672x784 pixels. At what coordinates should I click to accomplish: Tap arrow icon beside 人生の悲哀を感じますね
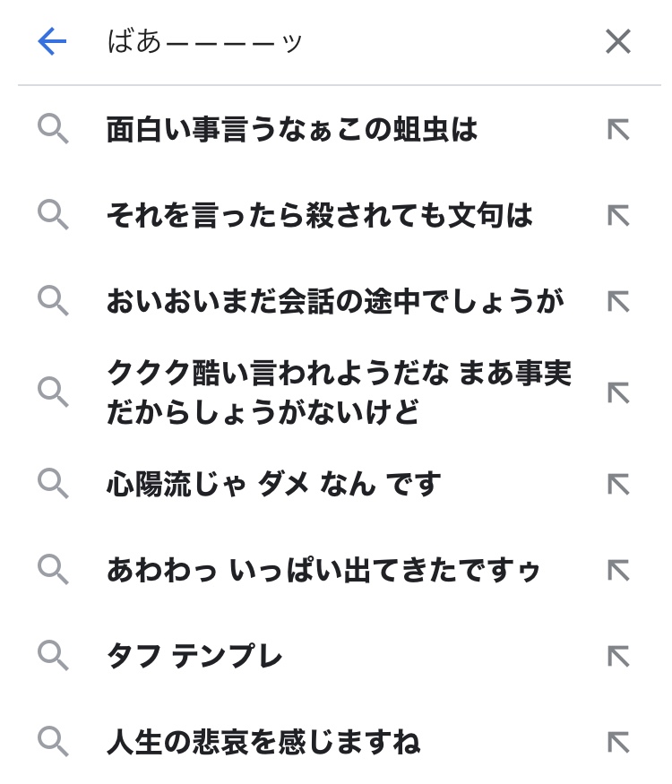(617, 742)
